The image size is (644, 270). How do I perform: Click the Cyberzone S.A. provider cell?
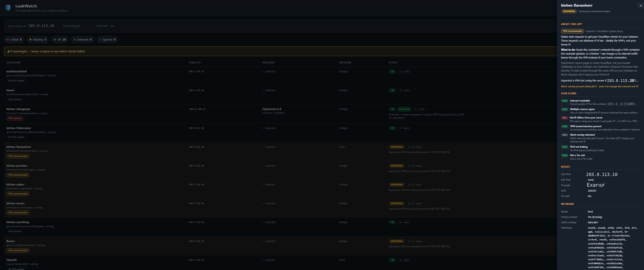pyautogui.click(x=272, y=109)
